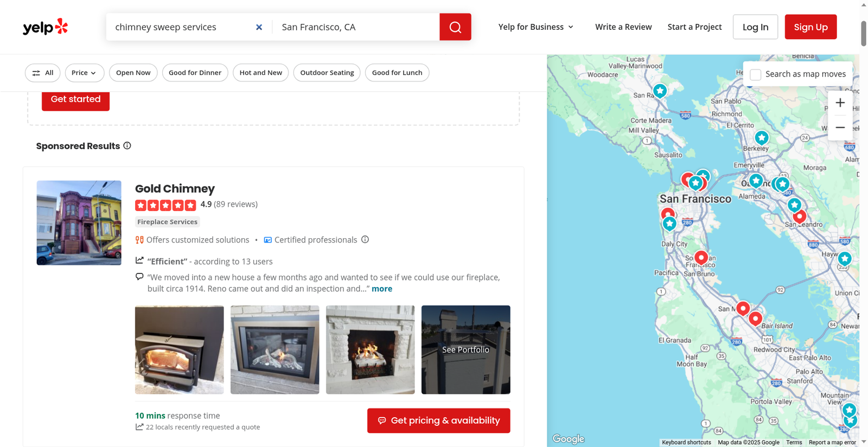Click the blue star map pin near San Rafael

click(660, 91)
